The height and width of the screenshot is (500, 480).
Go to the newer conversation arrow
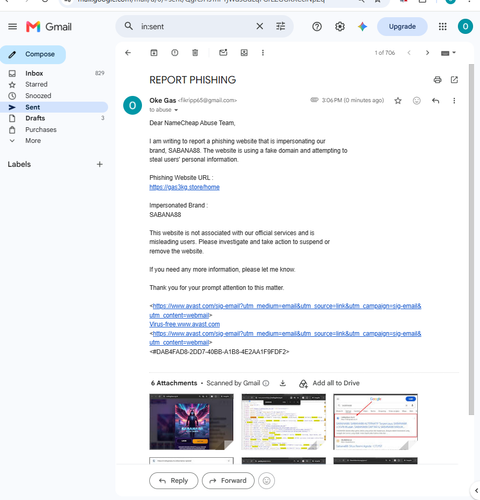[x=409, y=53]
